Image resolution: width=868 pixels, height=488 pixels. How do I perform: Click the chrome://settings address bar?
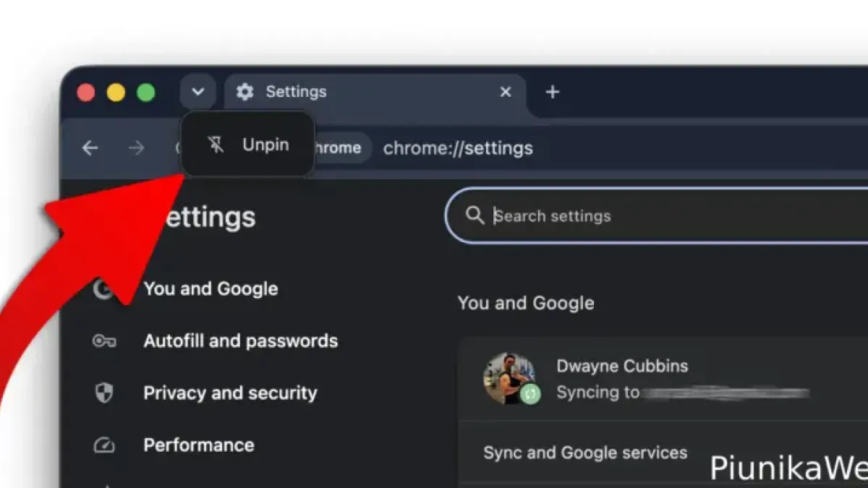[458, 148]
